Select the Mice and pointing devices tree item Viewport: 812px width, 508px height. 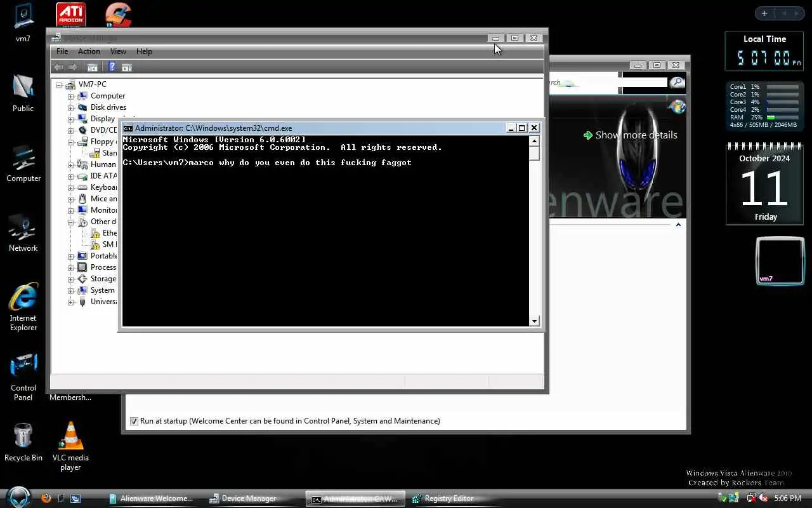[103, 199]
